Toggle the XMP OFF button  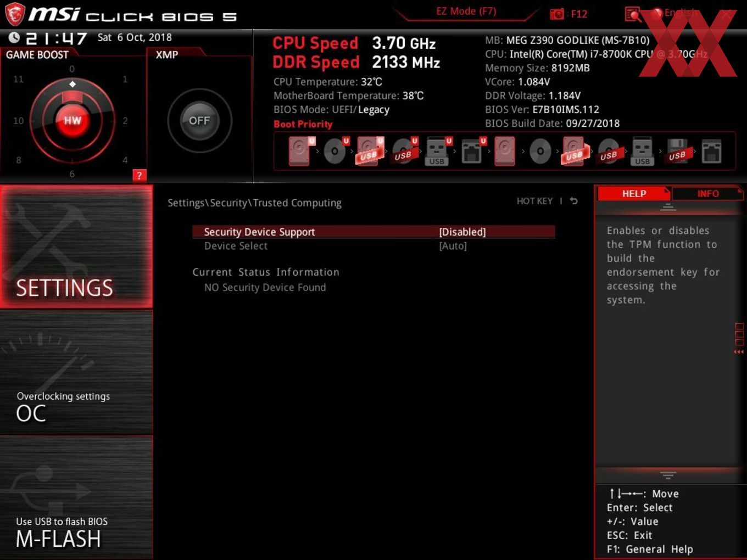(199, 121)
